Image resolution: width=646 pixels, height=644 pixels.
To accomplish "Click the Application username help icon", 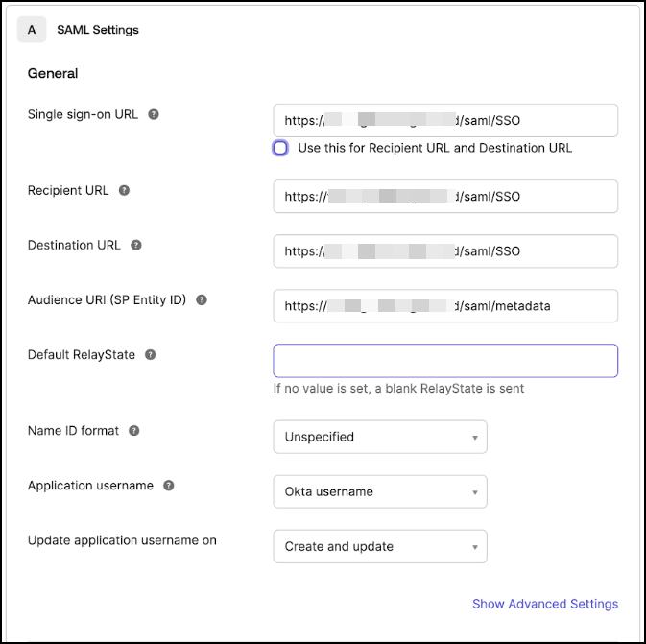I will 169,486.
